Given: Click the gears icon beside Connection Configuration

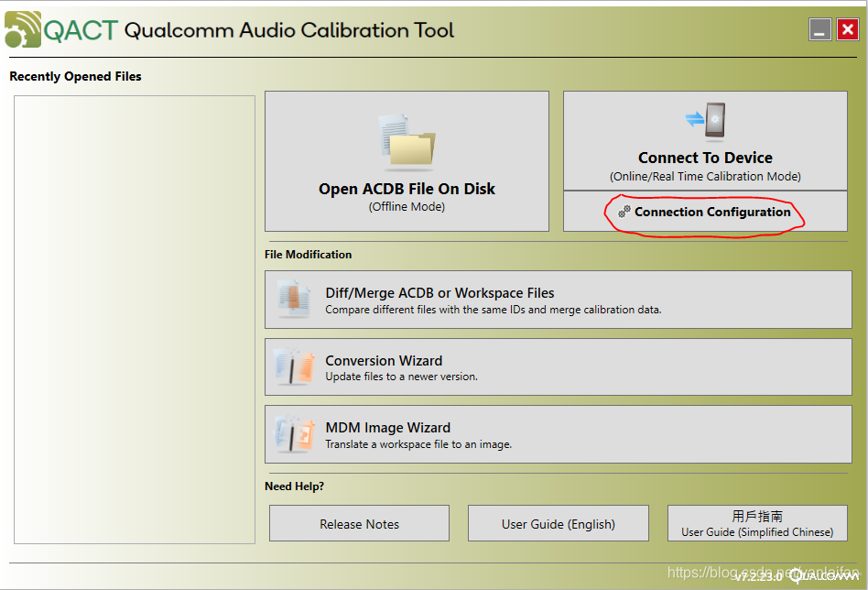Looking at the screenshot, I should [x=624, y=212].
